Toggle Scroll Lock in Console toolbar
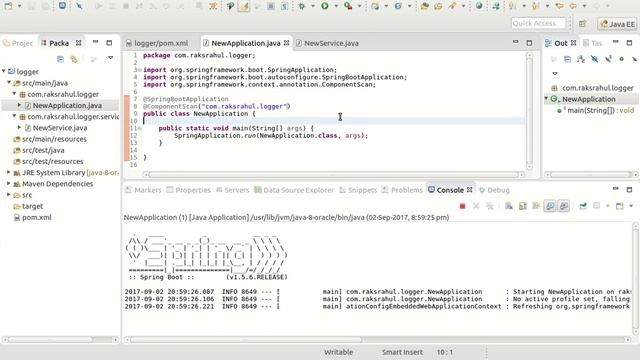 522,206
